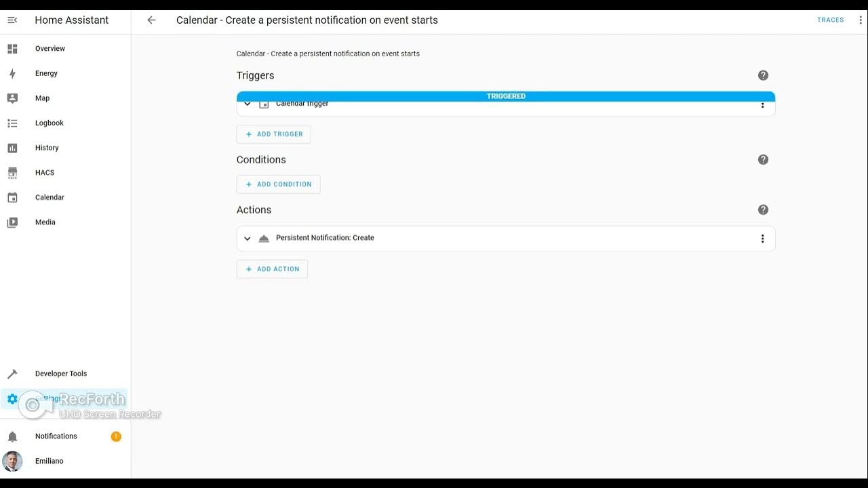Click the ADD TRIGGER button
This screenshot has height=488, width=868.
point(274,134)
